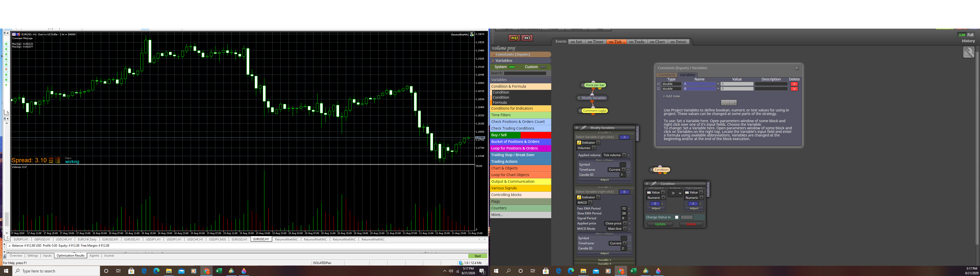Open Microsoft Store in left taskbar
The height and width of the screenshot is (276, 980).
(131, 271)
